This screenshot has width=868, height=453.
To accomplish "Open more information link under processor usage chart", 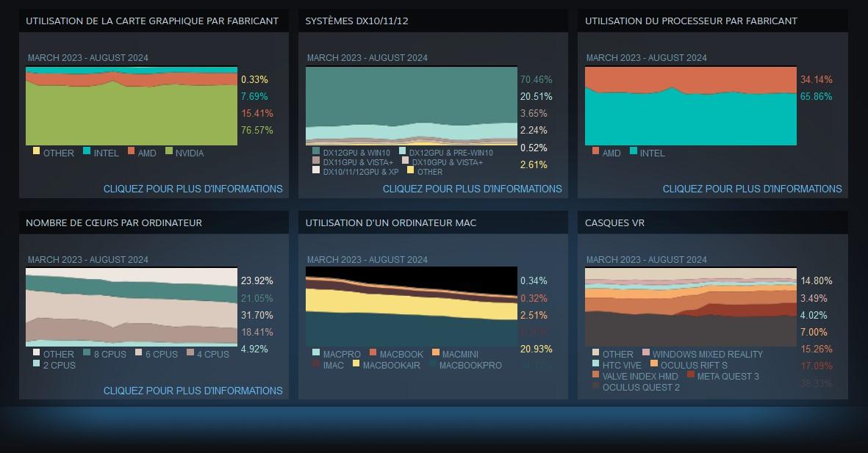I will (x=752, y=189).
